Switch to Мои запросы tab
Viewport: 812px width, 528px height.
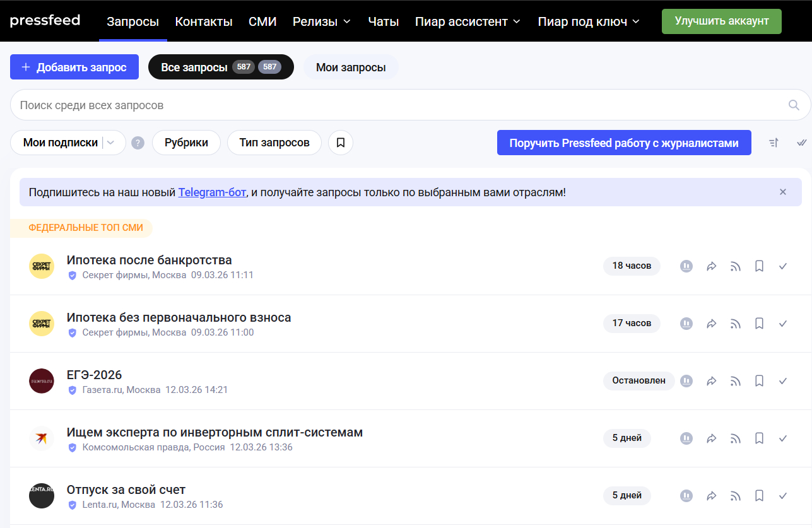click(x=351, y=67)
